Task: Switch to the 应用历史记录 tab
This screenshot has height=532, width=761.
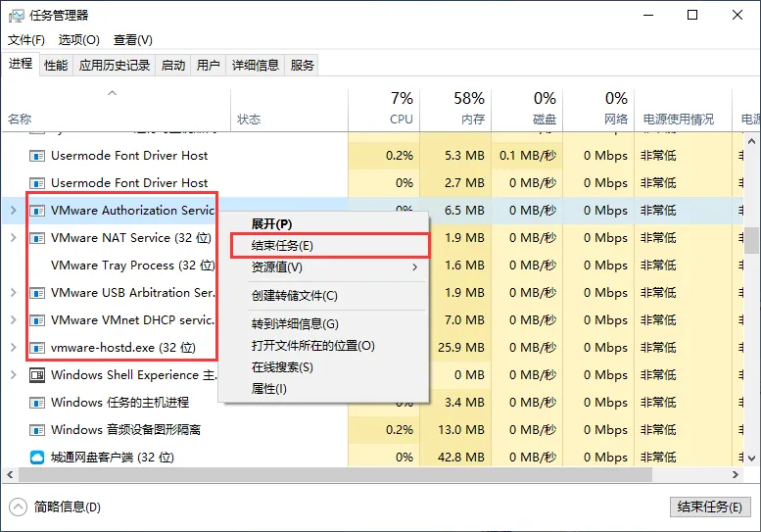Action: [115, 65]
